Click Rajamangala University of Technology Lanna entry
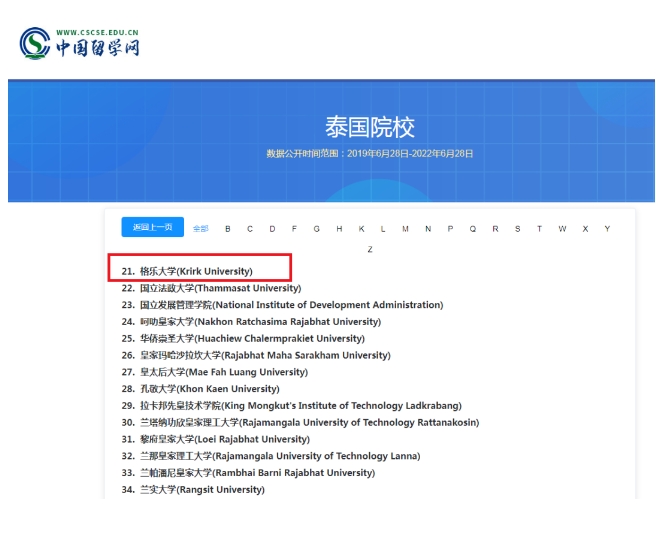The height and width of the screenshot is (559, 656). click(271, 456)
